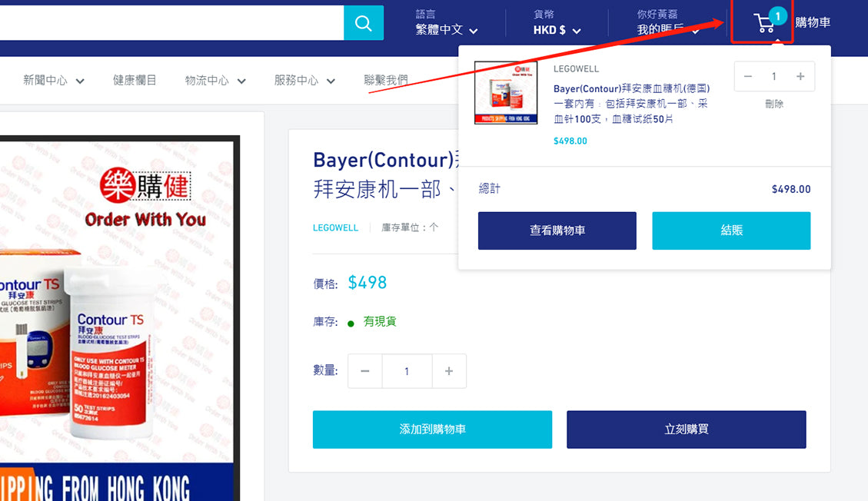Click the LEGOWELL brand link on product page
This screenshot has height=501, width=868.
[x=335, y=227]
